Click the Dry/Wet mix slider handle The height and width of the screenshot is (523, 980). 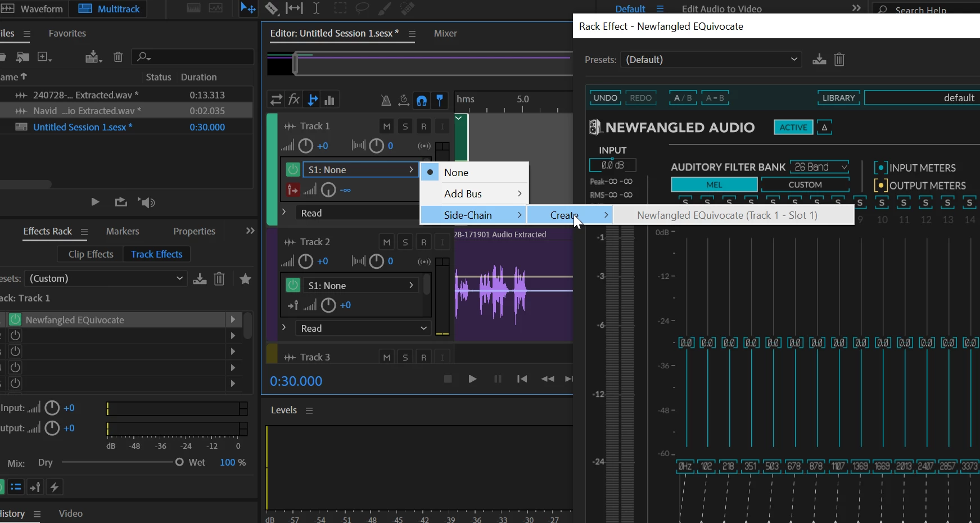click(x=179, y=462)
